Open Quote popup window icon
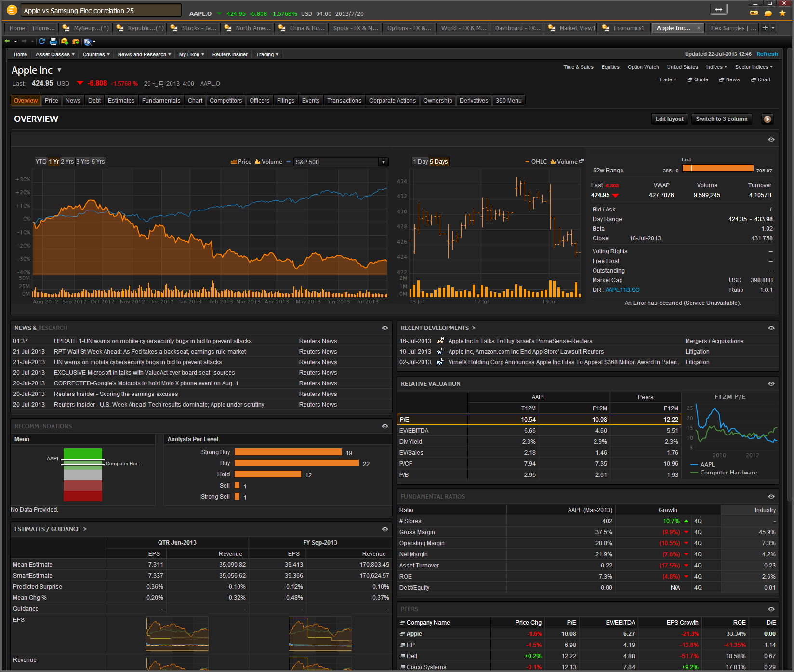The image size is (794, 672). point(690,80)
